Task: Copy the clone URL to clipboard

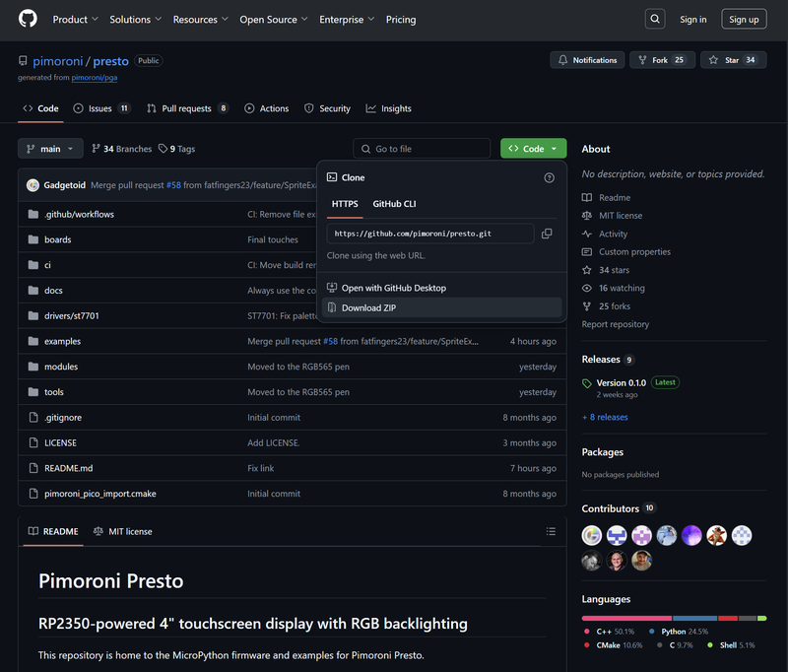Action: pyautogui.click(x=547, y=234)
